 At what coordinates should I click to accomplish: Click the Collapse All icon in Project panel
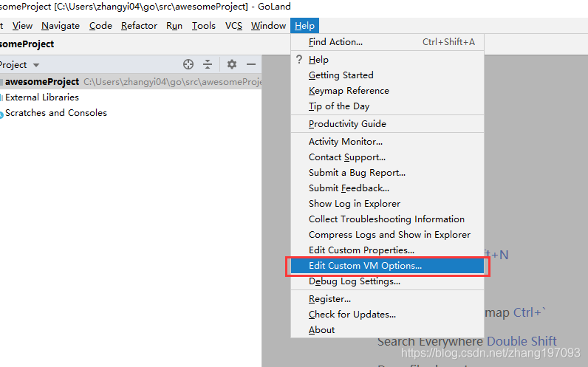pyautogui.click(x=208, y=64)
